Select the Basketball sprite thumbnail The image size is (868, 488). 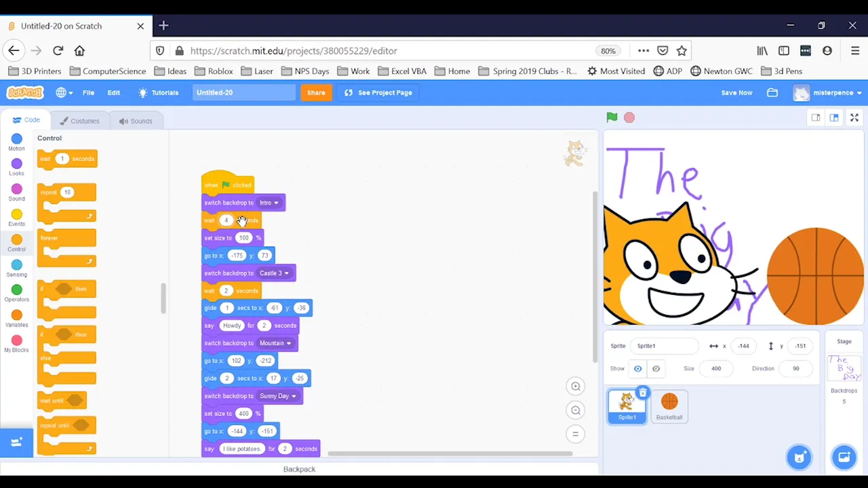tap(669, 406)
